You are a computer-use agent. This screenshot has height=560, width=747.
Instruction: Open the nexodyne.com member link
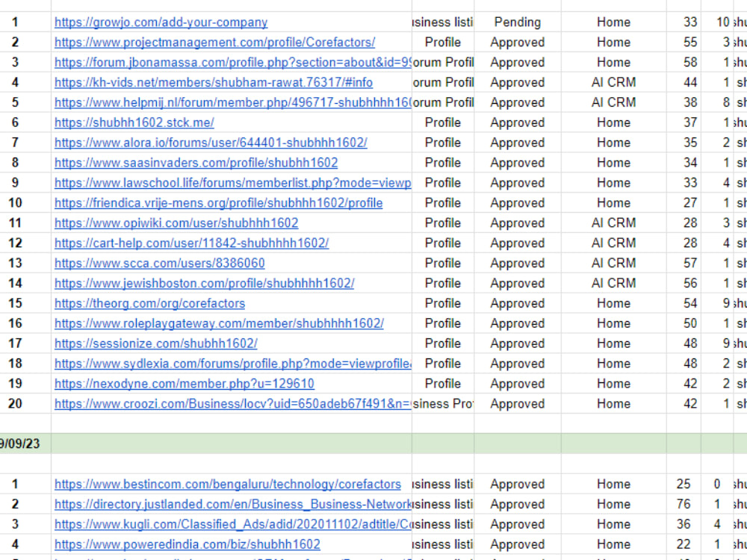(x=185, y=383)
